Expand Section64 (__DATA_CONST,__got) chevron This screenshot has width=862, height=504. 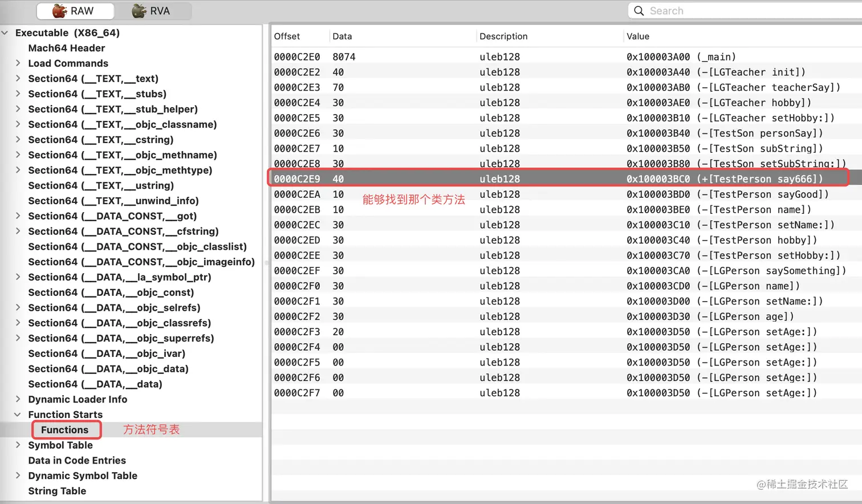(x=18, y=216)
